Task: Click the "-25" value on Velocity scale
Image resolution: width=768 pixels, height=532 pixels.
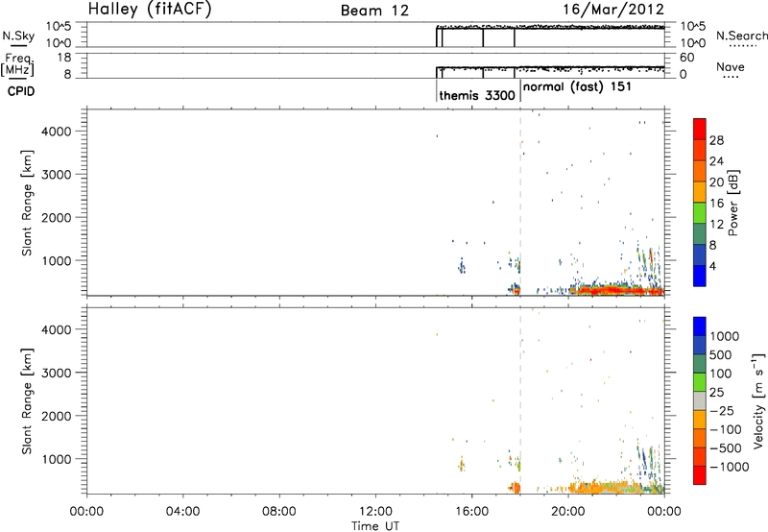Action: point(722,411)
